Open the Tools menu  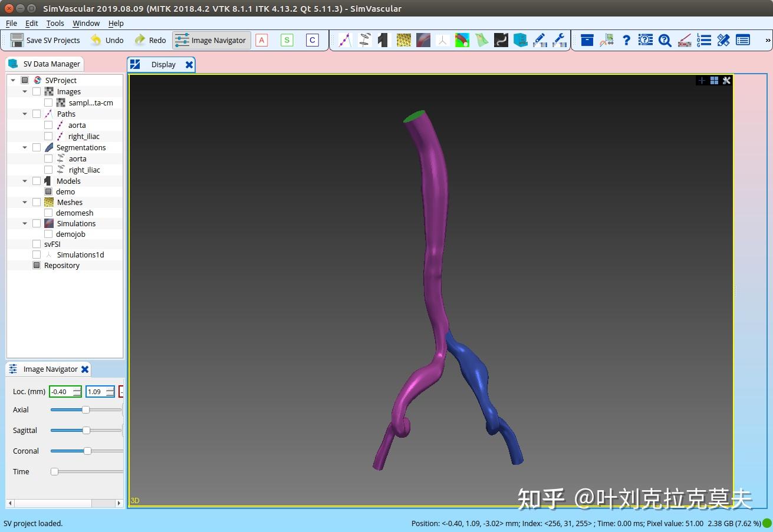tap(55, 23)
